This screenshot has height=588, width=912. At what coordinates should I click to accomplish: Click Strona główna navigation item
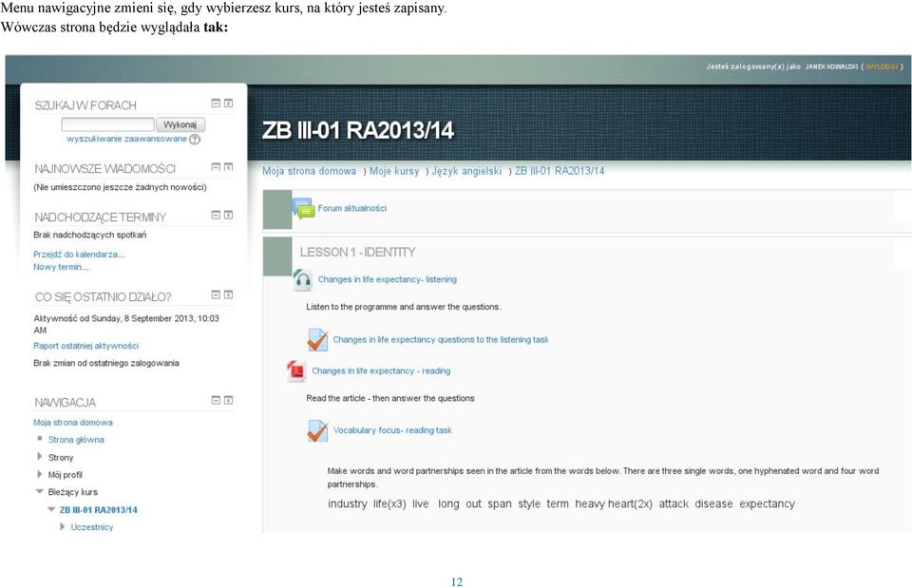pyautogui.click(x=76, y=440)
